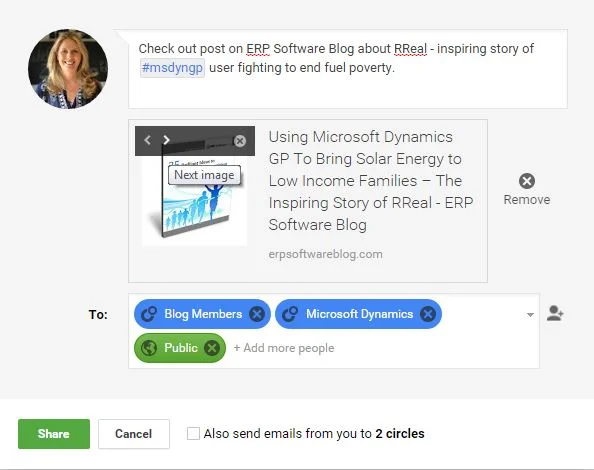Show next image with right arrow

click(x=166, y=140)
